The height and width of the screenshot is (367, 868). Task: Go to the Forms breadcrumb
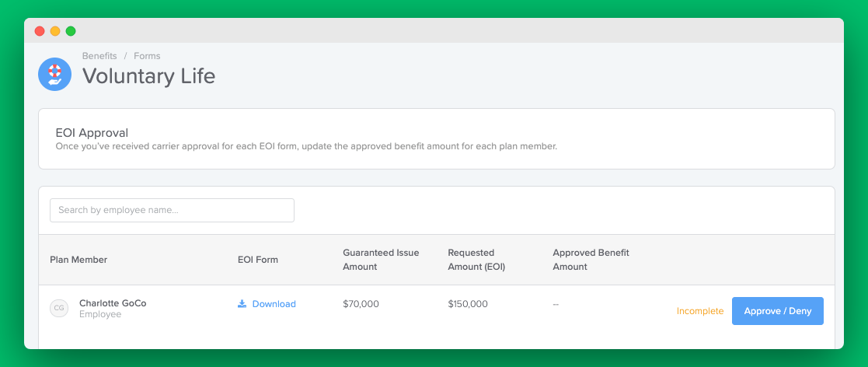point(147,56)
